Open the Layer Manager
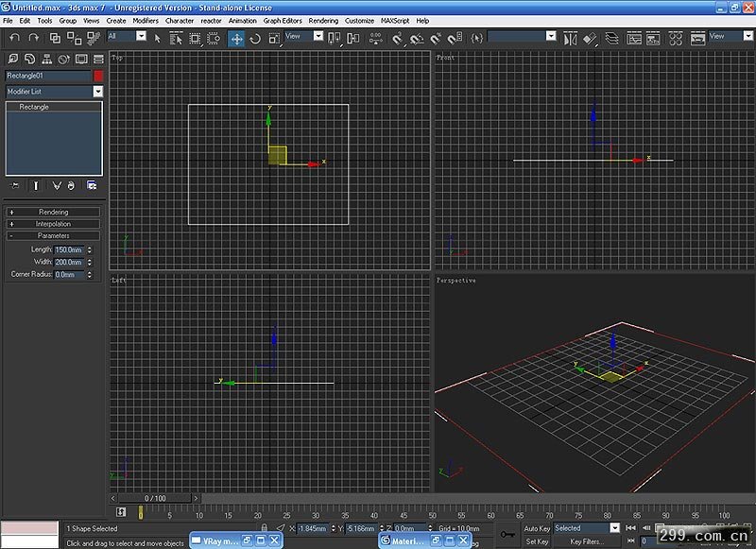The height and width of the screenshot is (549, 756). click(x=611, y=39)
